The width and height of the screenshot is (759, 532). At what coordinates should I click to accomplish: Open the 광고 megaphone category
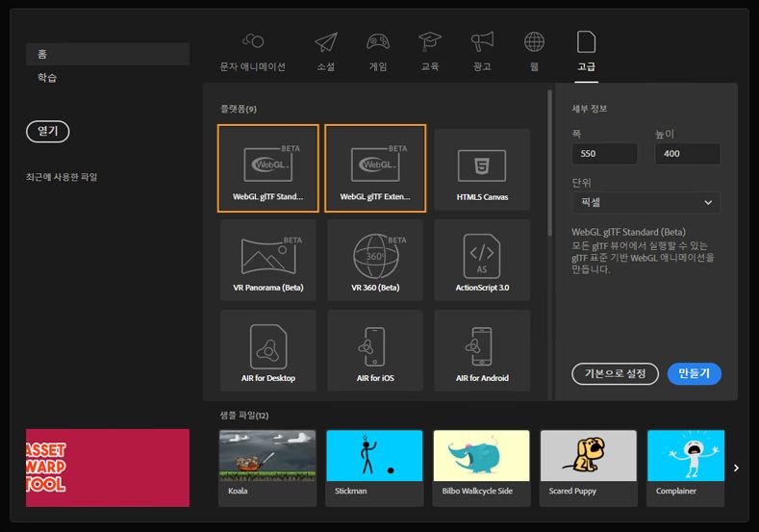[482, 52]
